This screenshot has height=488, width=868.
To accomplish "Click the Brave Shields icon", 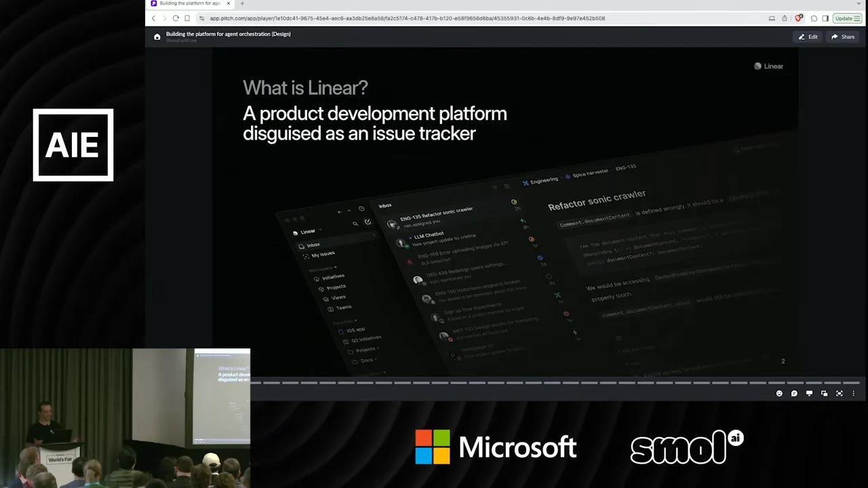I will (x=799, y=18).
